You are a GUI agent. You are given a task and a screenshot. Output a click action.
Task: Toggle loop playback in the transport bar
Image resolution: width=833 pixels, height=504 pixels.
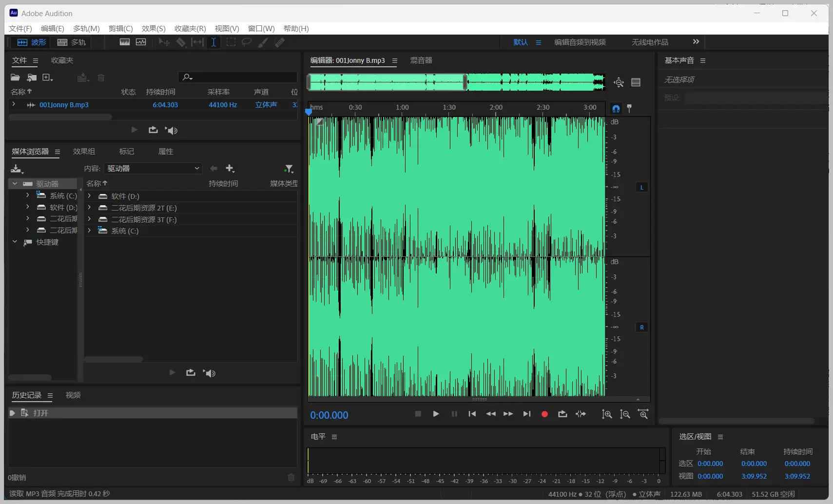[x=563, y=414]
